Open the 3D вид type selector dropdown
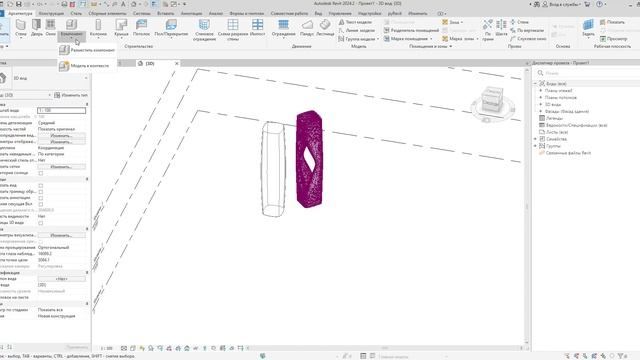 click(86, 78)
